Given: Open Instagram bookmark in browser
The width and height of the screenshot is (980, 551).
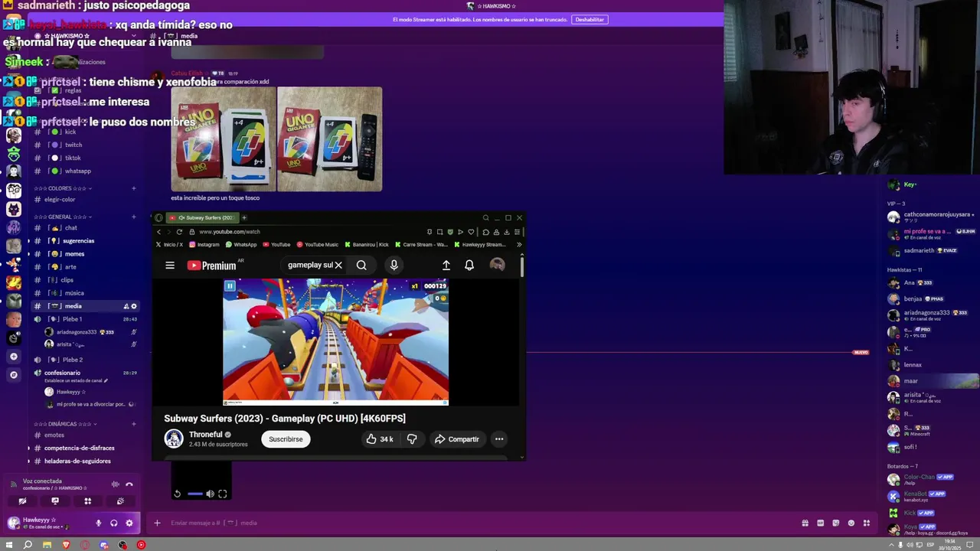Looking at the screenshot, I should click(204, 245).
